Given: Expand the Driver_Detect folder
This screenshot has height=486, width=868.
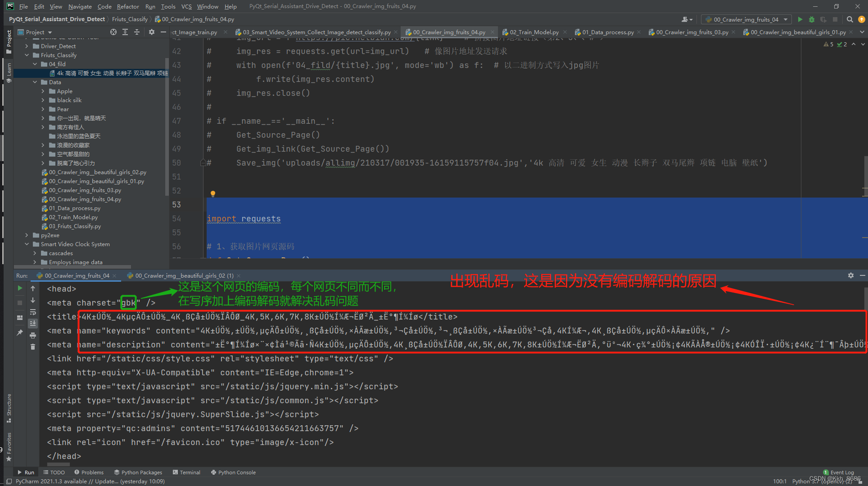Looking at the screenshot, I should point(27,46).
